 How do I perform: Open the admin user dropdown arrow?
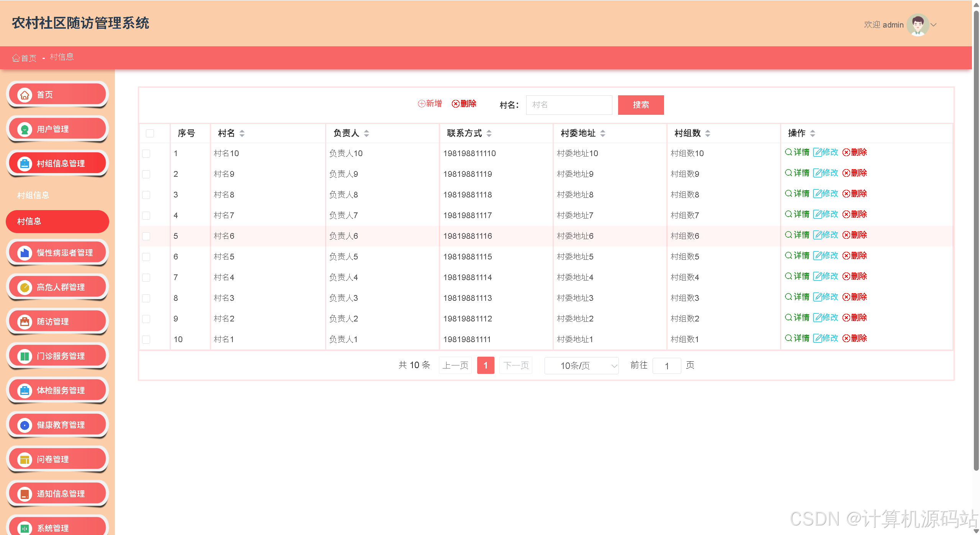pyautogui.click(x=934, y=25)
